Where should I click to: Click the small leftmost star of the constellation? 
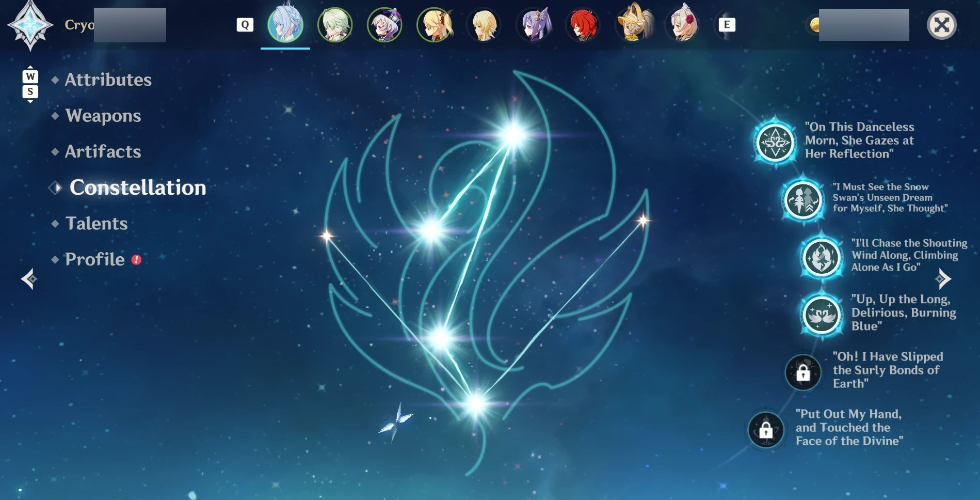(x=327, y=237)
